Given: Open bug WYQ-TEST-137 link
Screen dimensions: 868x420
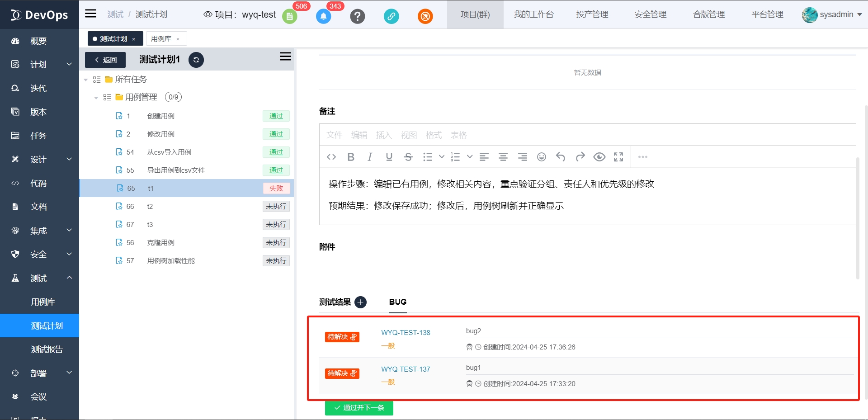Looking at the screenshot, I should [405, 369].
